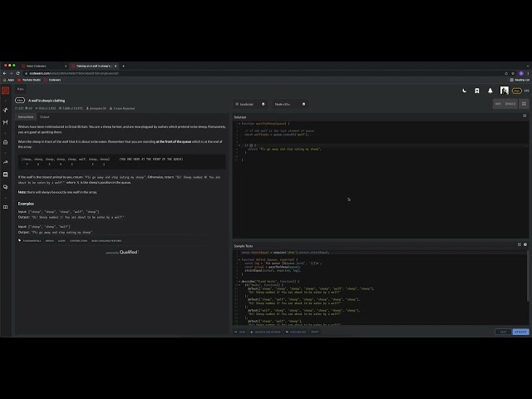Screen dimensions: 532x399
Task: Click the FUNDAMENTALS tag
Action: pos(32,241)
